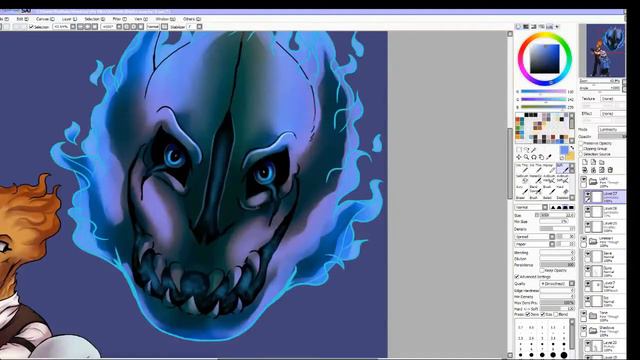Swap foreground and background colors
Image resolution: width=640 pixels, height=360 pixels.
coord(572,147)
